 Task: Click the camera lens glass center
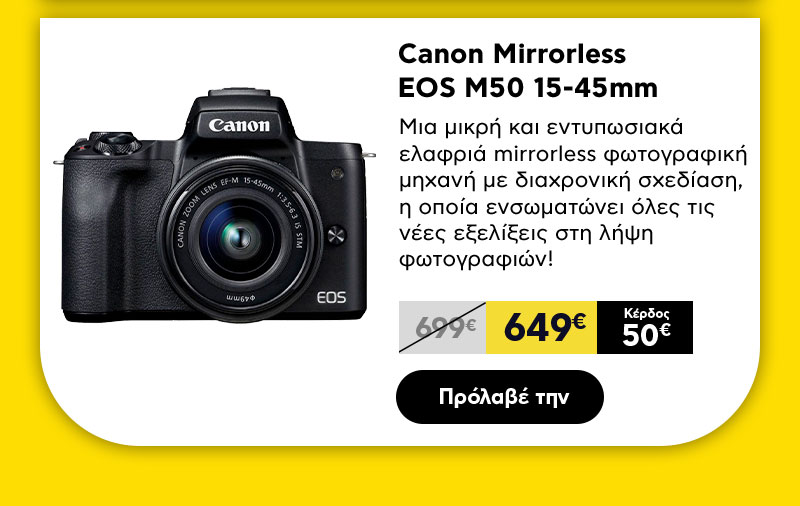238,238
